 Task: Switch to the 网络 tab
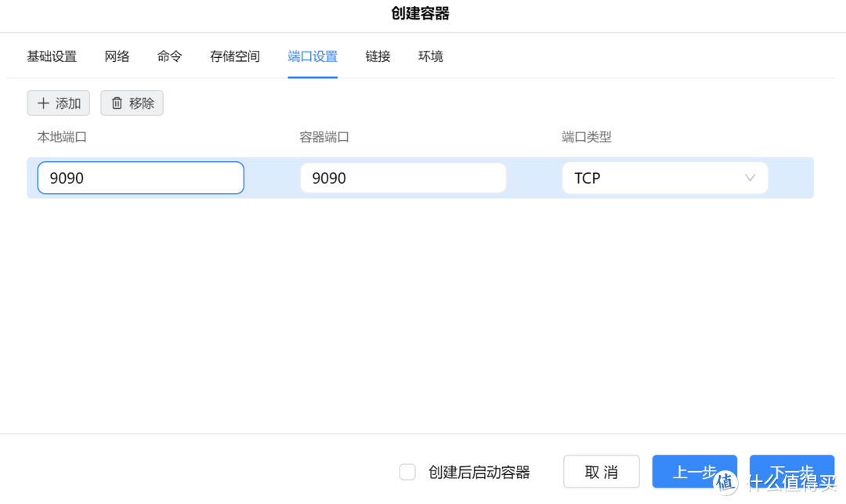click(117, 56)
